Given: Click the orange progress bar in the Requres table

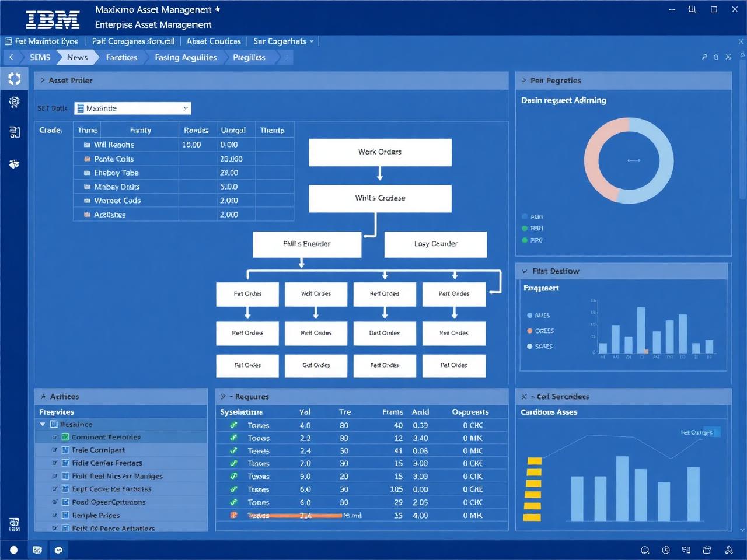Looking at the screenshot, I should (x=295, y=516).
